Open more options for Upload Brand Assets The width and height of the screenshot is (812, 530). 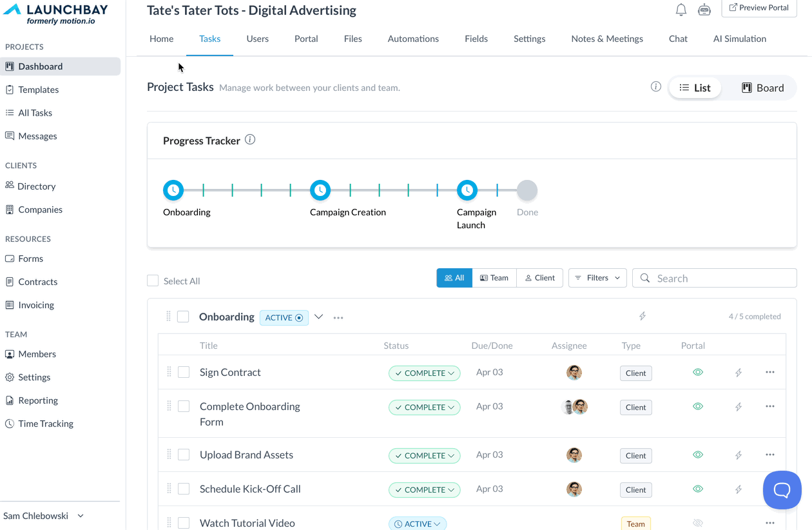click(x=770, y=455)
